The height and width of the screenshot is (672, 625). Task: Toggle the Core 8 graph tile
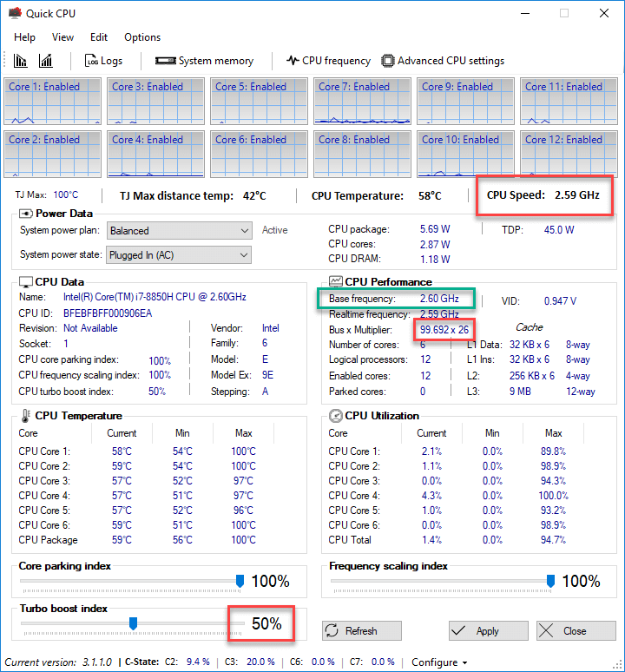pyautogui.click(x=362, y=155)
